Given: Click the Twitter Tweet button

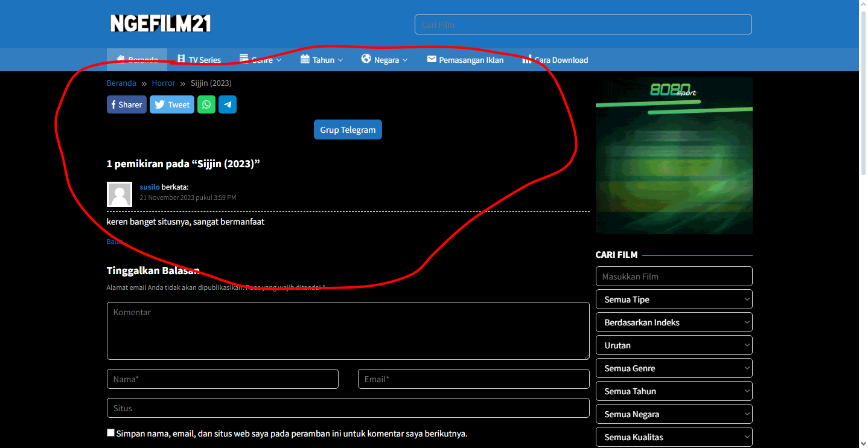Looking at the screenshot, I should (x=172, y=104).
